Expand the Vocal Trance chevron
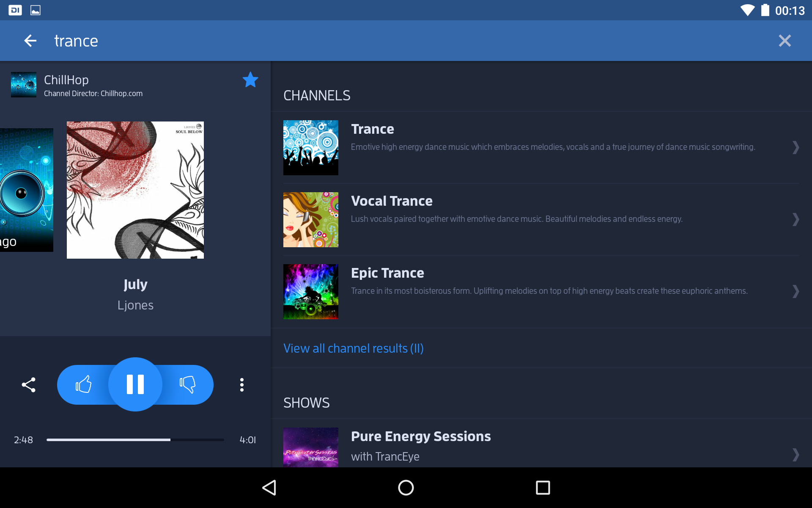 [x=796, y=219]
